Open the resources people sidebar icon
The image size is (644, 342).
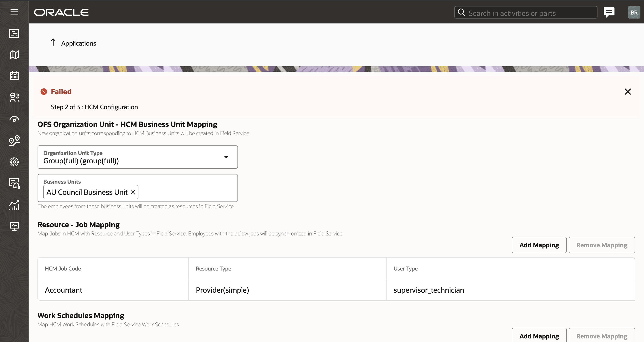(14, 97)
